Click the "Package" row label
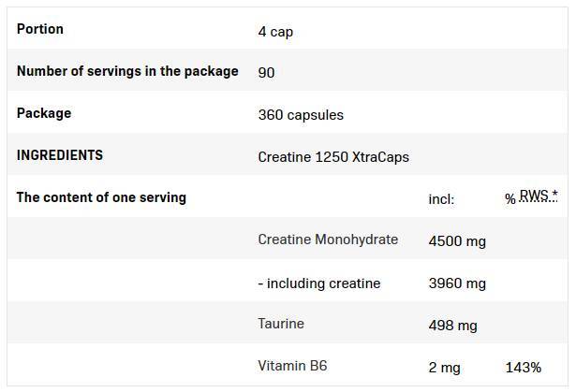 click(44, 113)
